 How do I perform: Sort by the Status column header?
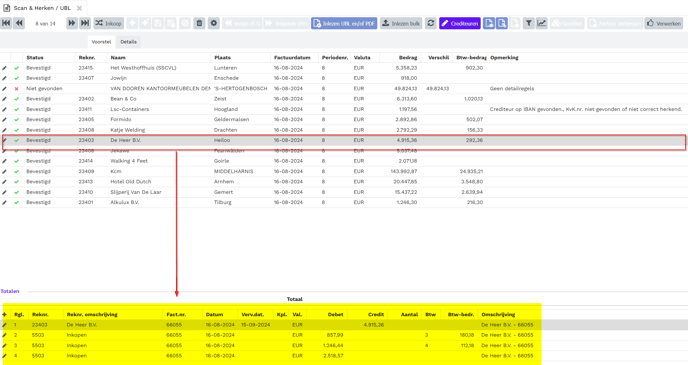coord(35,57)
